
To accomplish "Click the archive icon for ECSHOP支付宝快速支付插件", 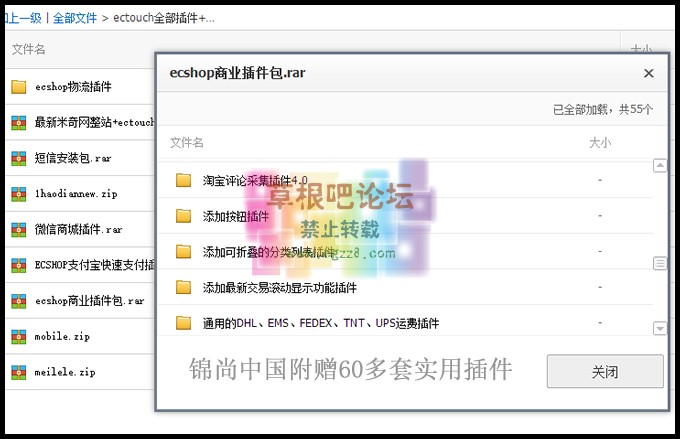I will click(19, 265).
